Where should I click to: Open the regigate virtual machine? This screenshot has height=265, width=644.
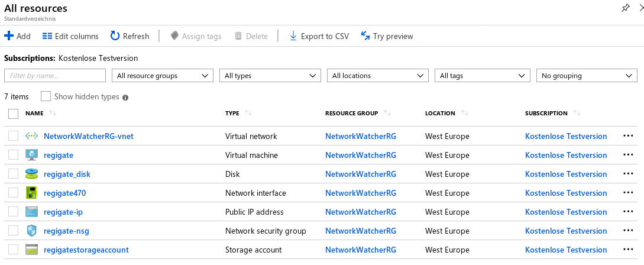(x=59, y=155)
